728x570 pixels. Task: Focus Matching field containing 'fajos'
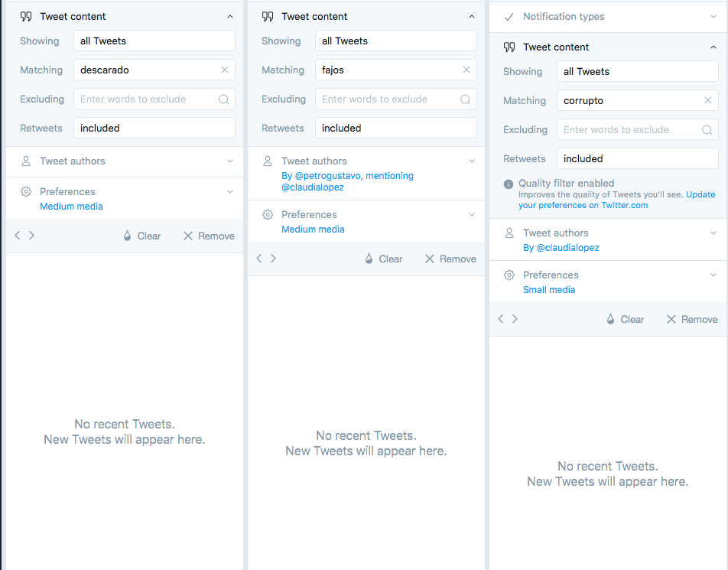pyautogui.click(x=396, y=70)
